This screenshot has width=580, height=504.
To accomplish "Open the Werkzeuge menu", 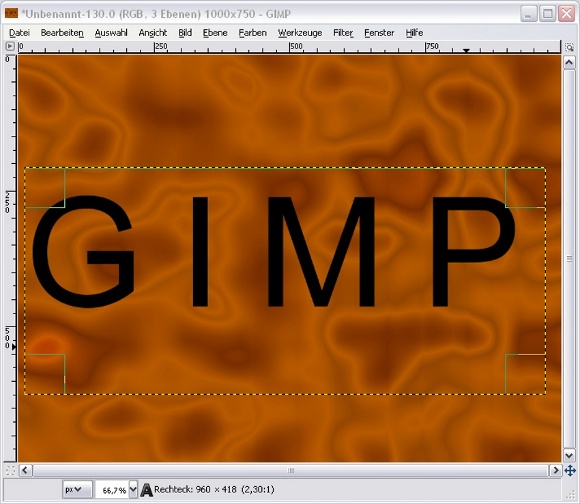I will (300, 33).
